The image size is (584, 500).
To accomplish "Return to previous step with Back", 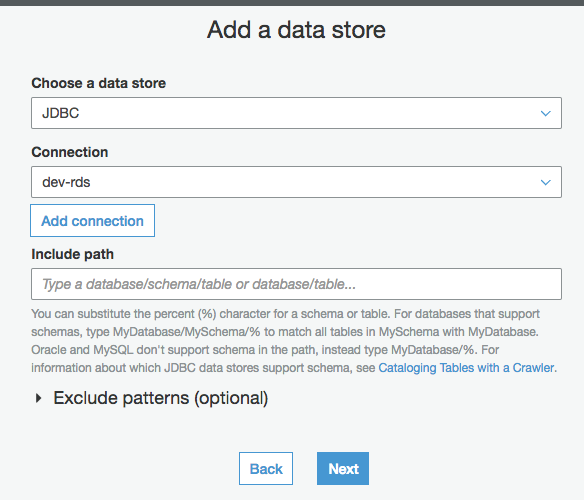I will click(266, 469).
